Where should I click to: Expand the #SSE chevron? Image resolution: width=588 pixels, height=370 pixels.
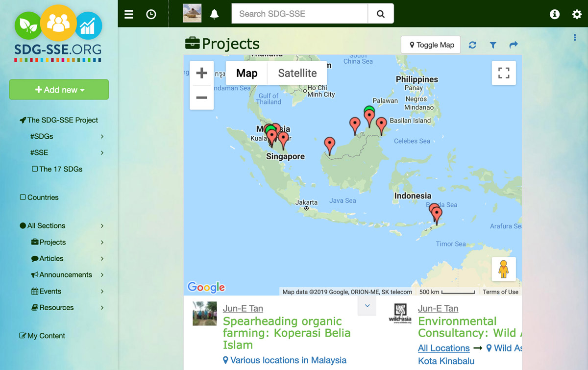[x=102, y=153]
